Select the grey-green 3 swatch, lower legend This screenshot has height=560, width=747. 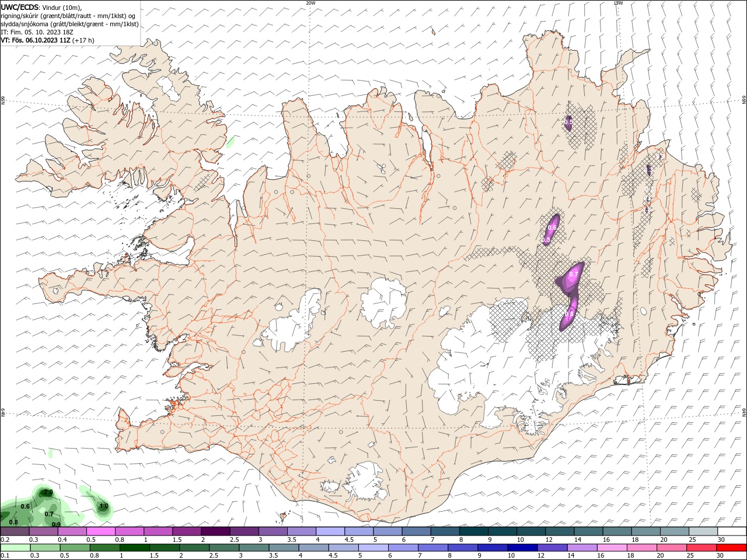click(253, 548)
